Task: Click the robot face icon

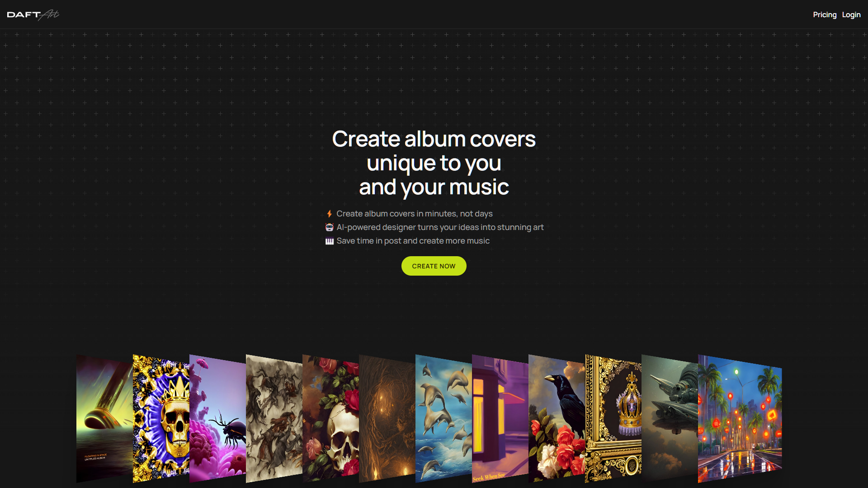Action: point(330,227)
